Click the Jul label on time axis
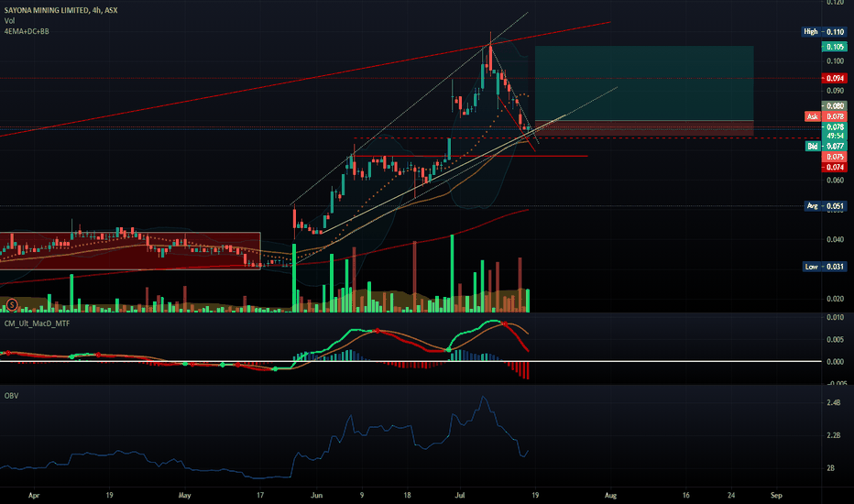The height and width of the screenshot is (504, 854). pyautogui.click(x=460, y=495)
